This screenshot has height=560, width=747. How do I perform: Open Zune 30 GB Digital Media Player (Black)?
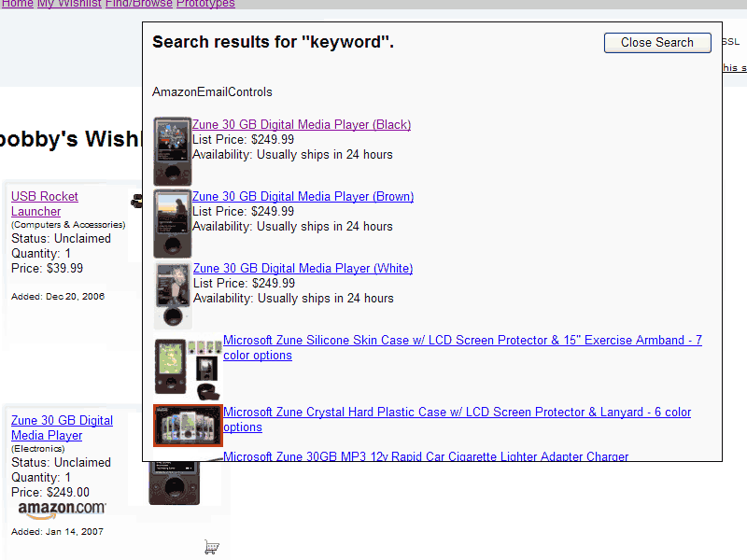[x=302, y=125]
